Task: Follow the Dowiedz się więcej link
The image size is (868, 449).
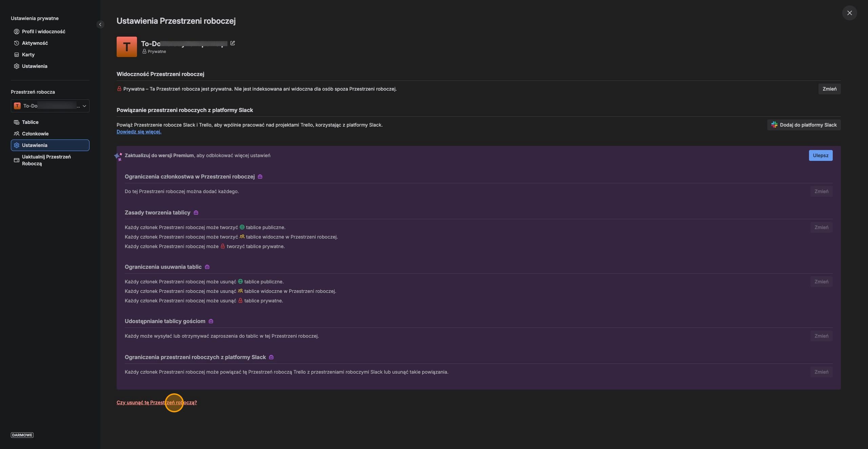Action: 139,132
